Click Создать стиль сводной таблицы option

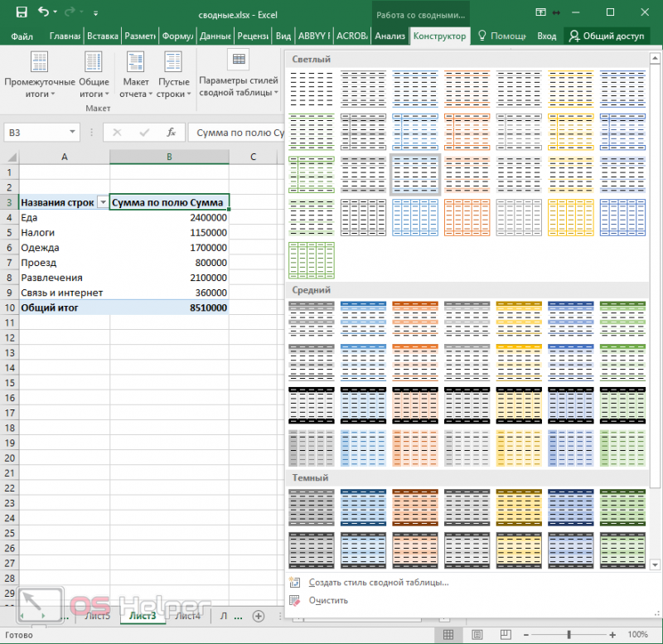(379, 583)
